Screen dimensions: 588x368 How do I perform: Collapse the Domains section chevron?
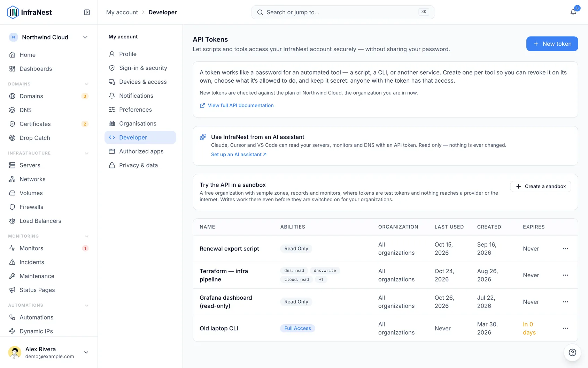click(86, 84)
